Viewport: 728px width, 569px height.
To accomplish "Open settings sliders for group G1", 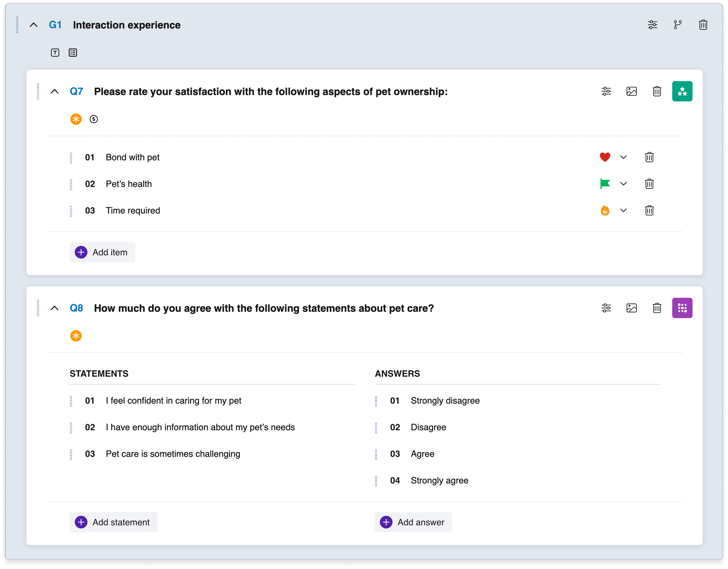I will (652, 25).
